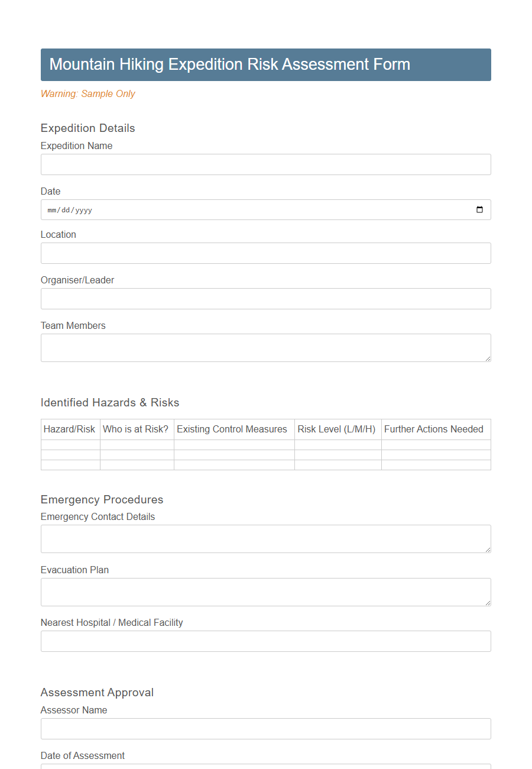Open the calendar picker on the Date field
The image size is (532, 769).
[x=479, y=209]
